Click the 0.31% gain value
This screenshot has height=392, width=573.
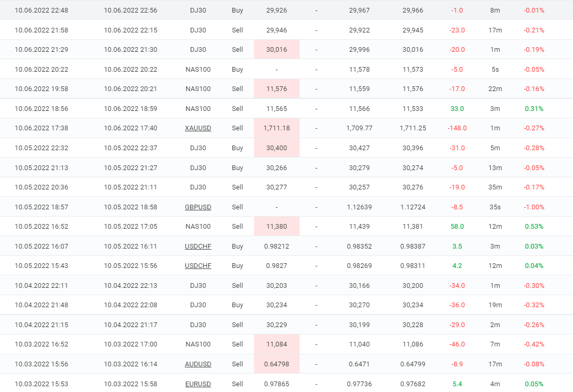534,109
